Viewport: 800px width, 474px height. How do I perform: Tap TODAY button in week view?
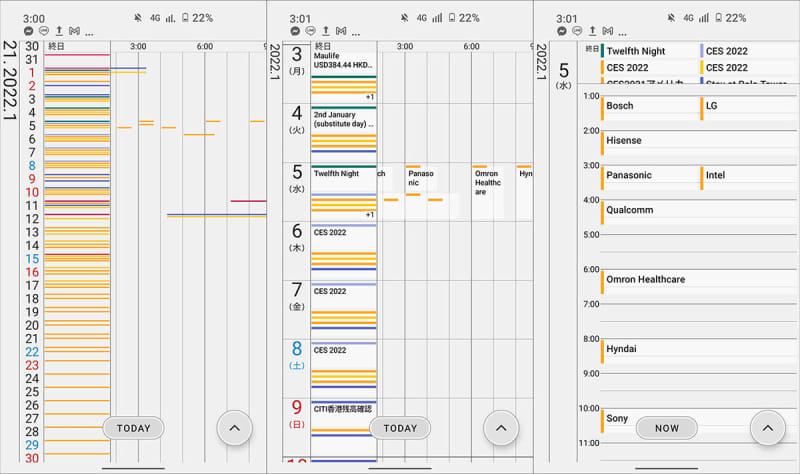[401, 428]
